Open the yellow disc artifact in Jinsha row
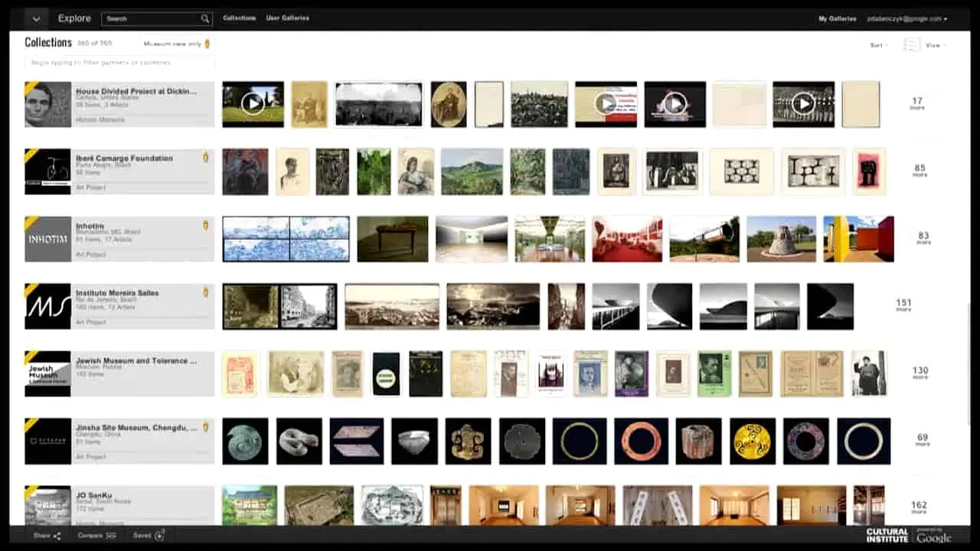Viewport: 980px width, 551px height. tap(753, 441)
